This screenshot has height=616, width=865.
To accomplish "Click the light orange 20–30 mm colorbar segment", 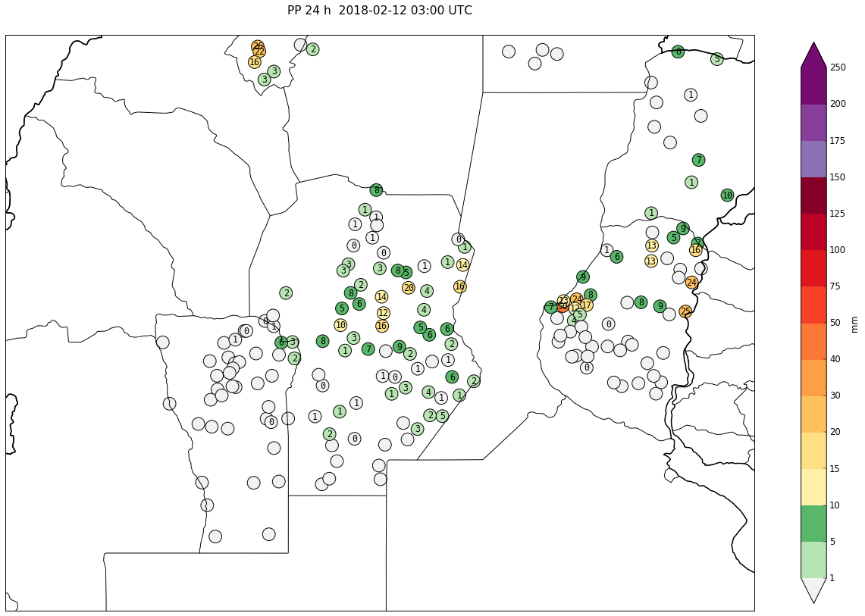I will [813, 414].
